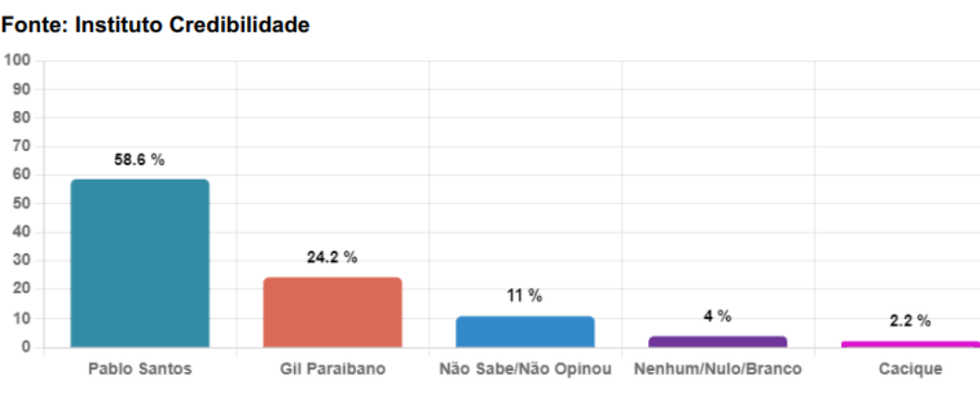Click the Cacique axis label
This screenshot has height=393, width=980.
[910, 369]
